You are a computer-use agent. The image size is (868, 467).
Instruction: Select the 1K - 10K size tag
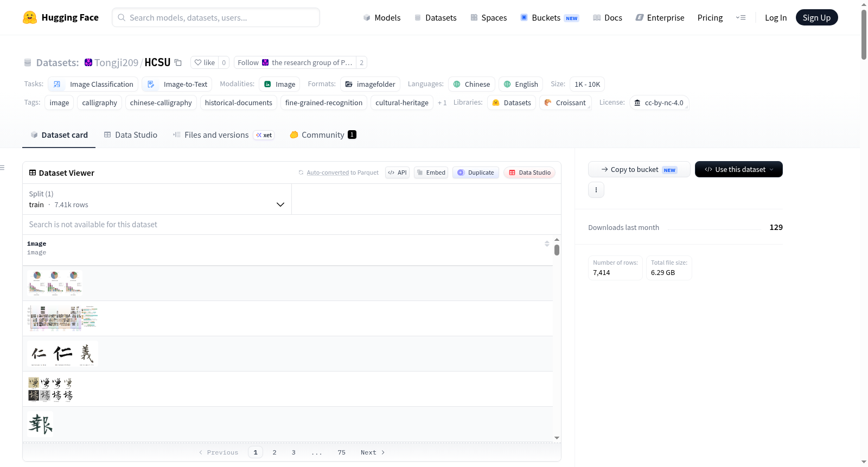tap(587, 84)
